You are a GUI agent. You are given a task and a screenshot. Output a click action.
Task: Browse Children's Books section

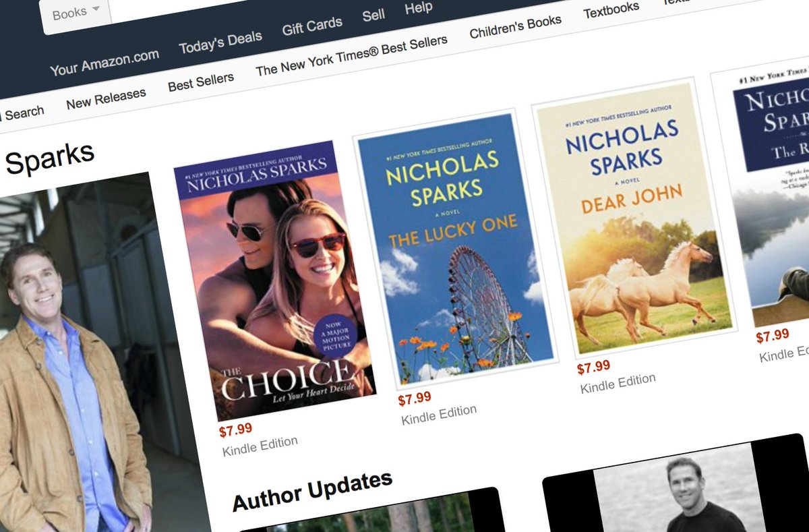(515, 26)
